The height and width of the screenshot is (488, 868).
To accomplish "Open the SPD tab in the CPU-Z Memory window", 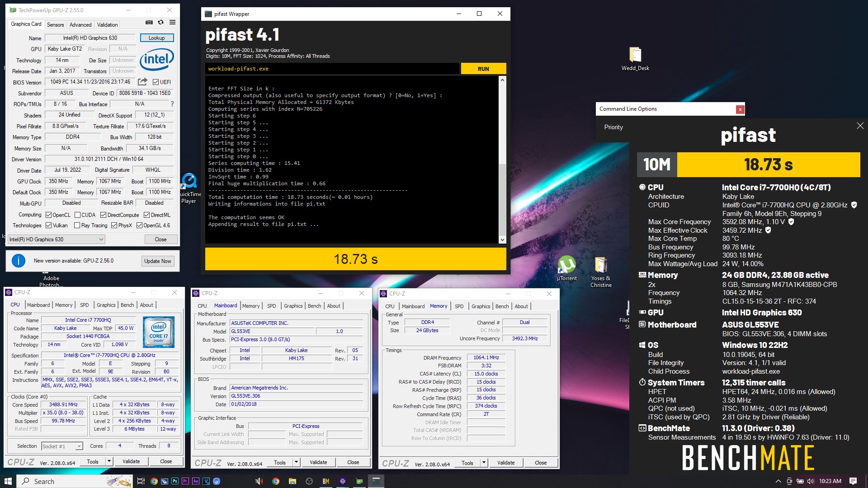I will [x=459, y=306].
